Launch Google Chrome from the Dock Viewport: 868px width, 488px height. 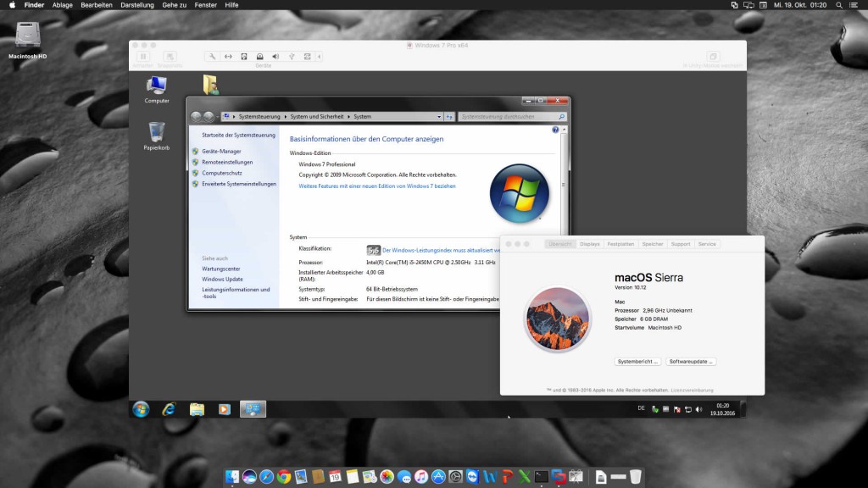point(283,476)
